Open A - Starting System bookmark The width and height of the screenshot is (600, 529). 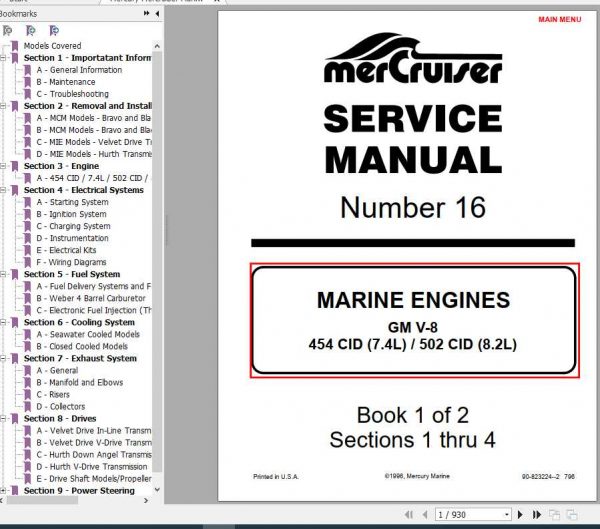point(73,202)
